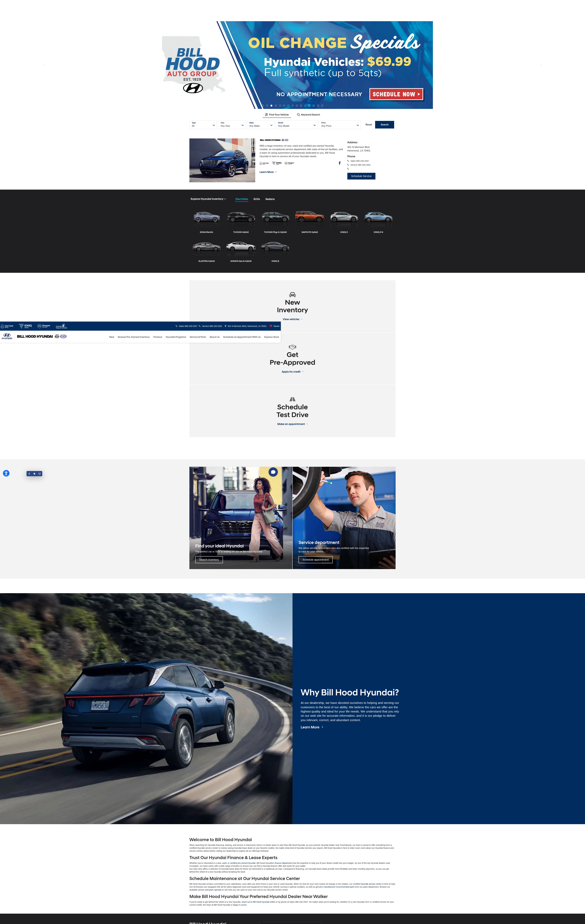Viewport: 585px width, 924px height.
Task: Open the Price dropdown
Action: [340, 125]
